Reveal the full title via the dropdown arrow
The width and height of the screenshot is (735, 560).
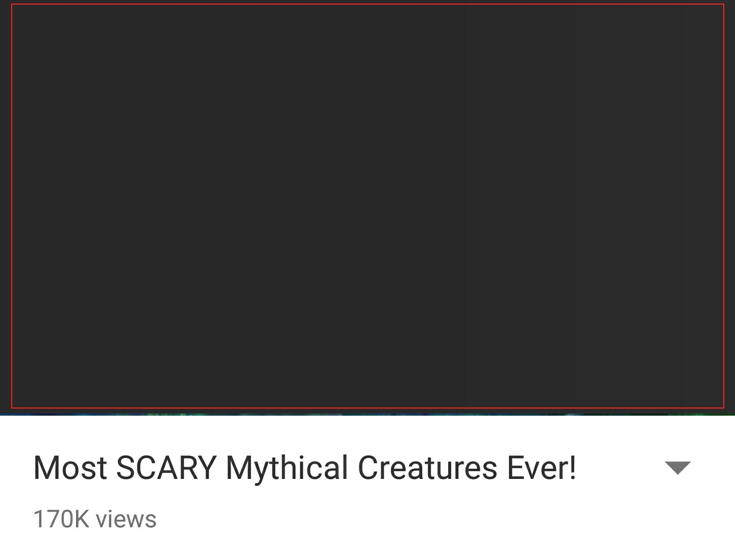pyautogui.click(x=677, y=468)
